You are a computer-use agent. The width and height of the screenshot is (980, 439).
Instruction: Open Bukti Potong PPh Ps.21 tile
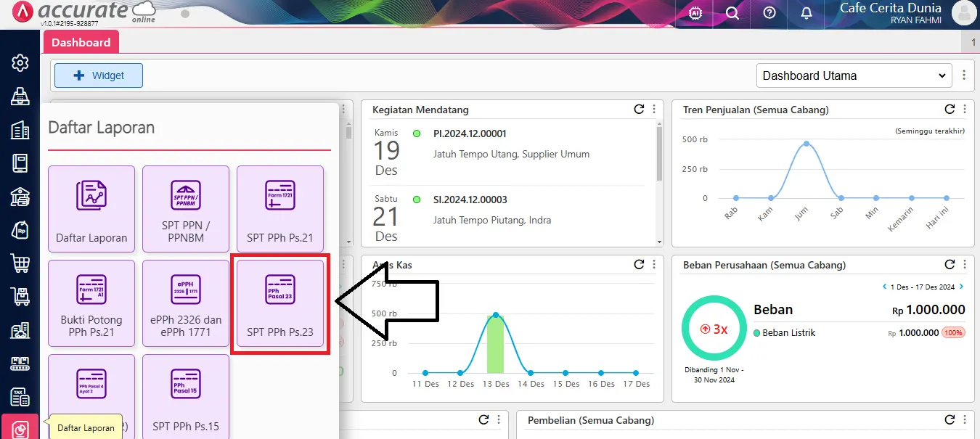91,303
